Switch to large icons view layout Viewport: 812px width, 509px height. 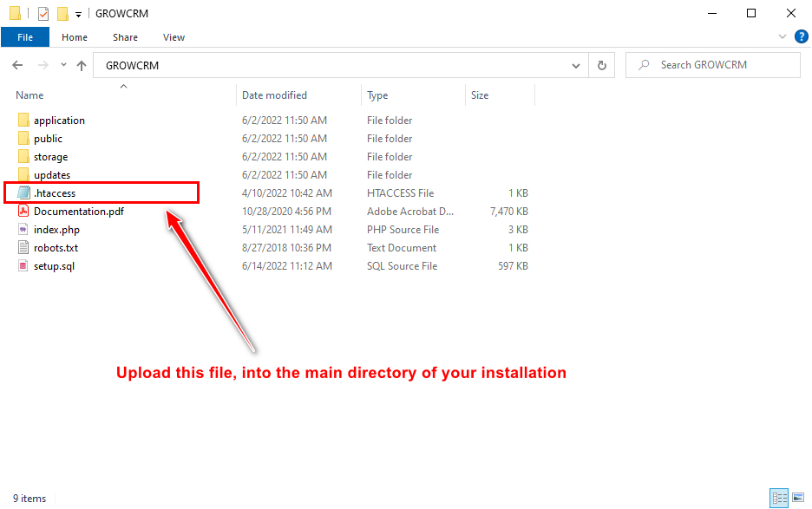798,498
